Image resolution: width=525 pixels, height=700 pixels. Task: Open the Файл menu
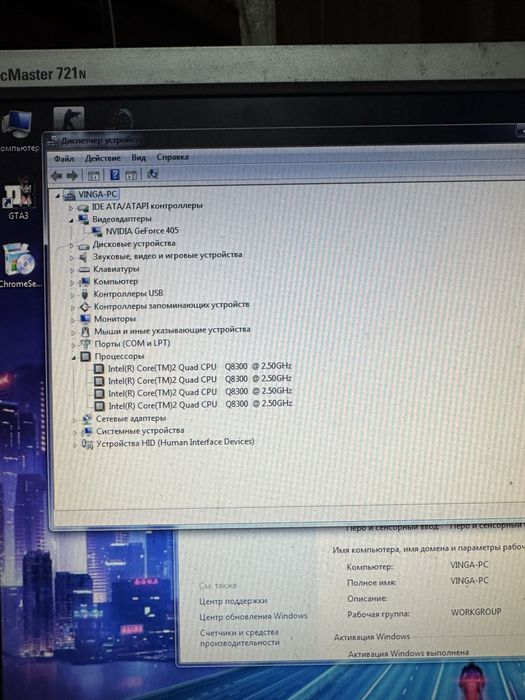[64, 158]
